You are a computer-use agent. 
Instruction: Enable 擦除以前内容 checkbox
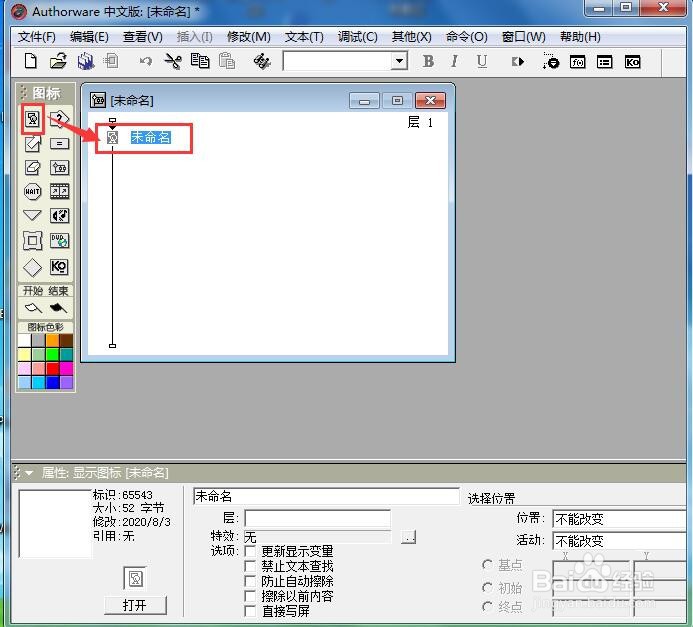click(250, 596)
